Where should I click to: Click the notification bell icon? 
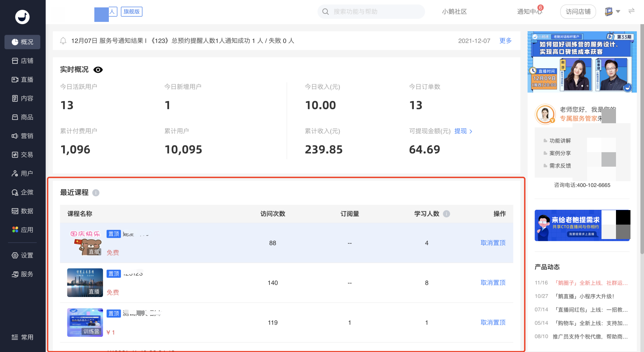point(63,41)
